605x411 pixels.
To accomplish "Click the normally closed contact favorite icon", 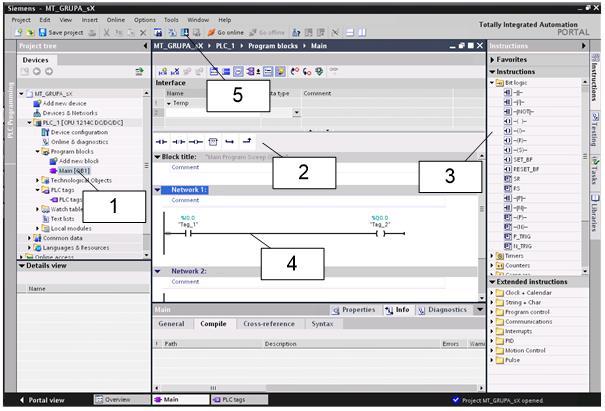I will click(x=179, y=142).
